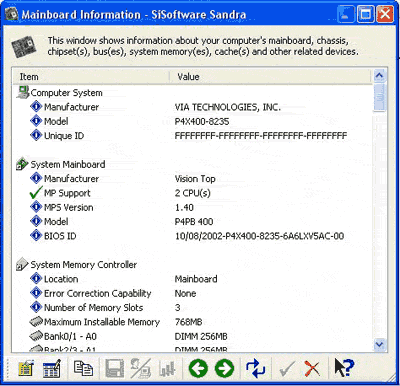Click info icon beside Number of Memory Slots
400x386 pixels.
[x=36, y=307]
